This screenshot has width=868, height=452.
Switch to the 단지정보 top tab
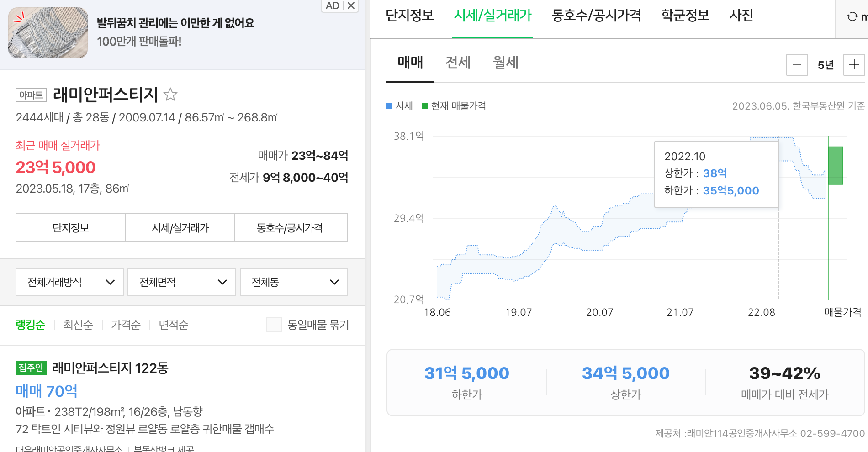coord(410,16)
